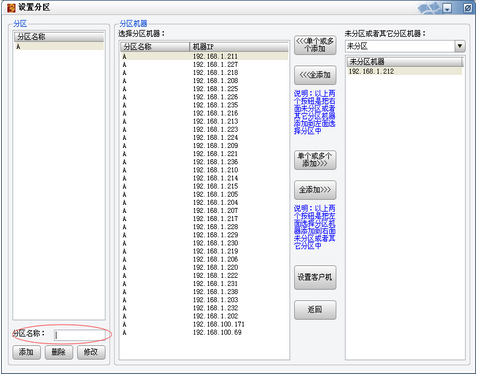
Task: Select machine row 192.168.1.217
Action: click(204, 219)
